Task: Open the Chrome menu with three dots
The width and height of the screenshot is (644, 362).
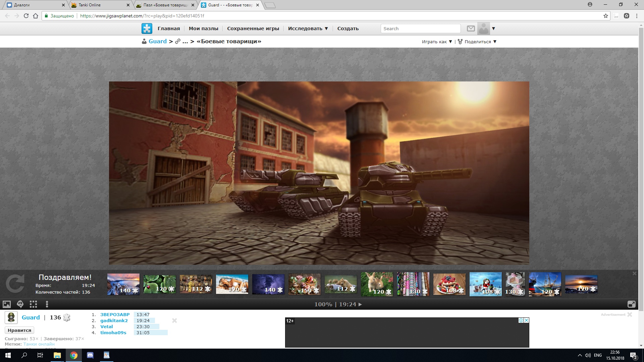Action: coord(637,16)
